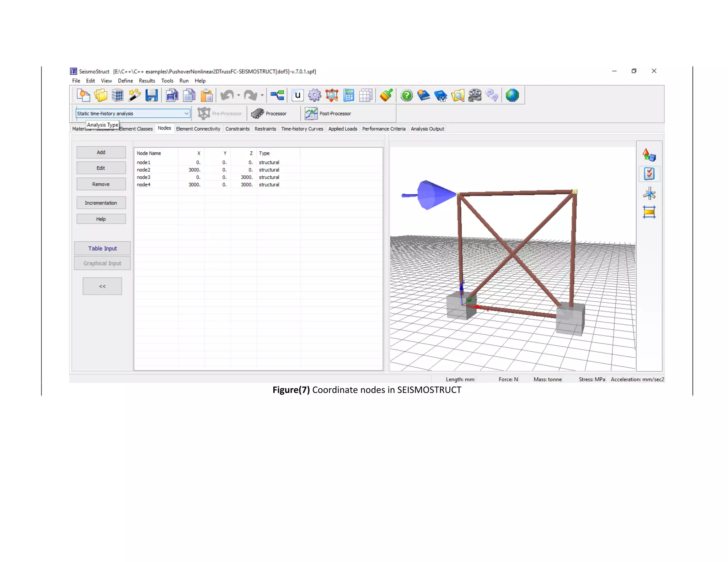
Task: Click the Incrementation button
Action: [x=101, y=203]
